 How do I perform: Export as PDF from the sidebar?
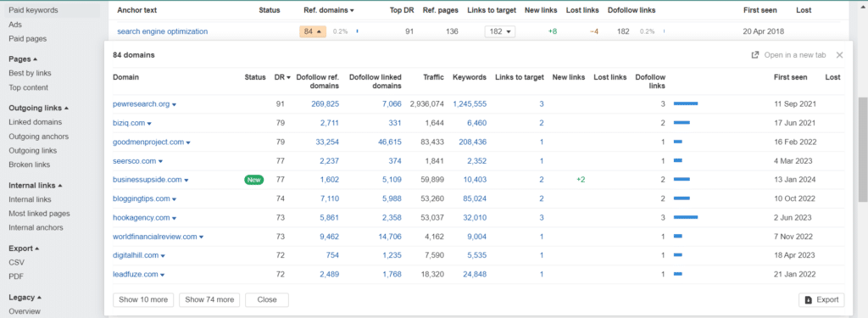(x=16, y=276)
